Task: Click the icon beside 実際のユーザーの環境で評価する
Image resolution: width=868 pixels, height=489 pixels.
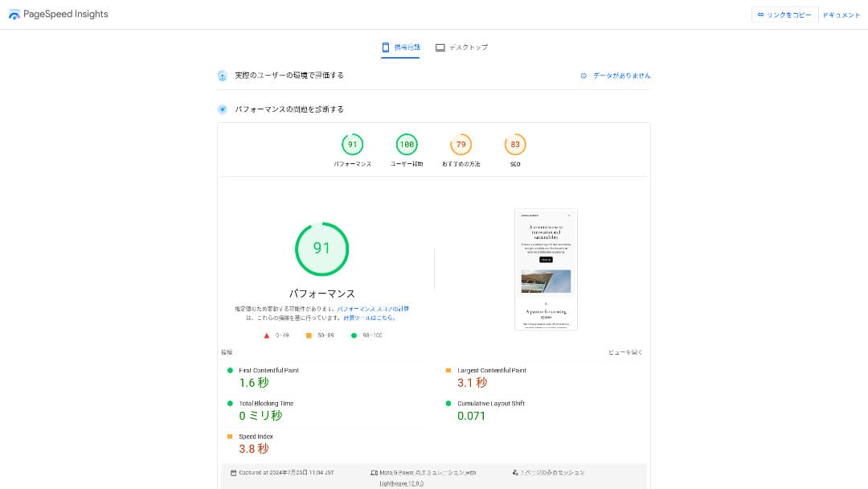Action: click(x=222, y=76)
